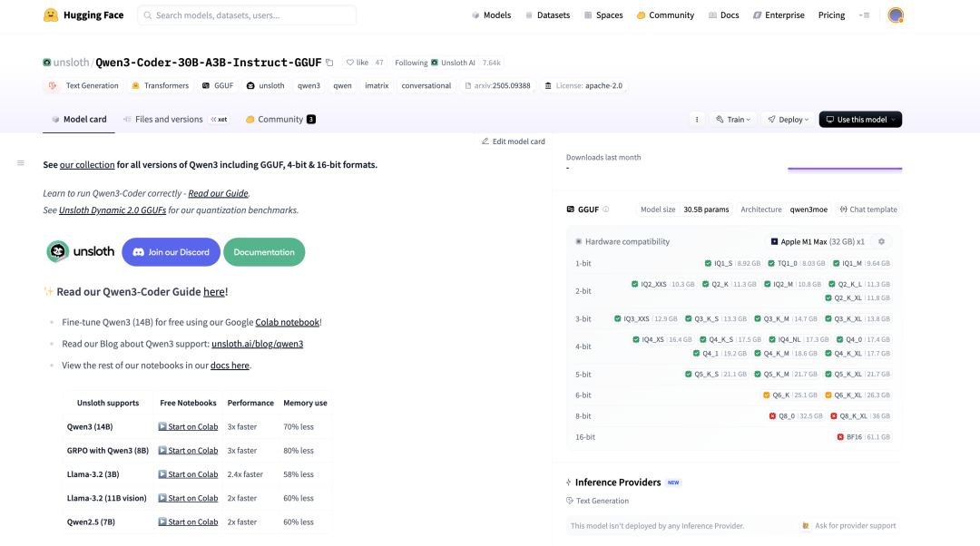
Task: Click Join our Discord button
Action: click(x=171, y=252)
